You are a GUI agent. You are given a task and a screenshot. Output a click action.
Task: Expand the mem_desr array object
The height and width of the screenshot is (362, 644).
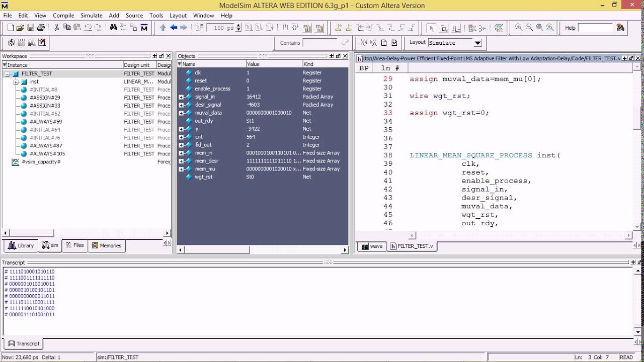(x=181, y=161)
